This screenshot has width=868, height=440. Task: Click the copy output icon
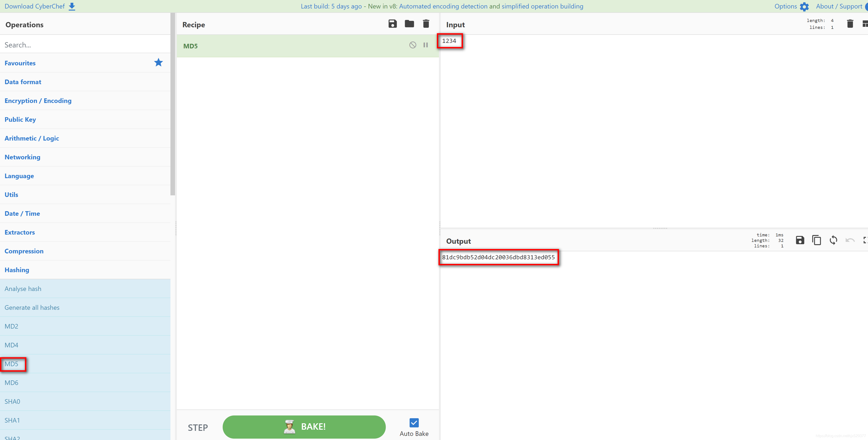pos(817,241)
